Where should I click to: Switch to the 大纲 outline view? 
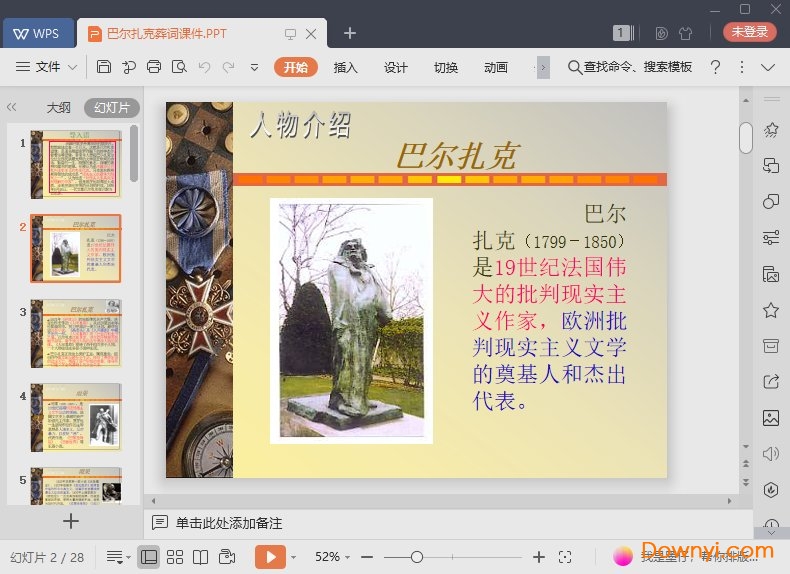pos(58,107)
